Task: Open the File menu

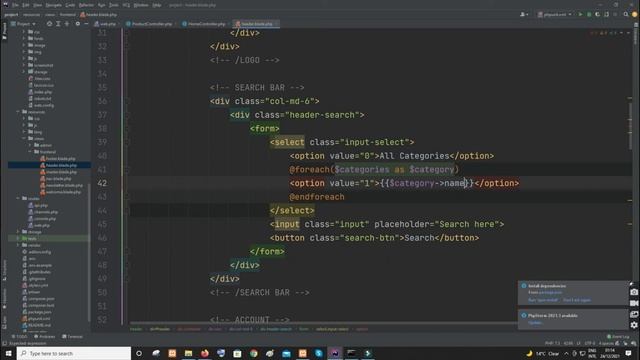Action: click(x=15, y=5)
